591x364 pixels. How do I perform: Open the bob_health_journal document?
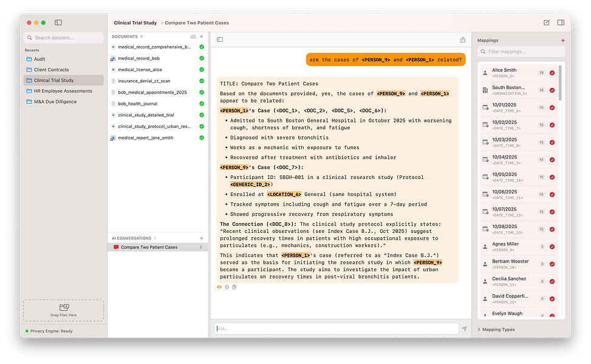pos(157,104)
